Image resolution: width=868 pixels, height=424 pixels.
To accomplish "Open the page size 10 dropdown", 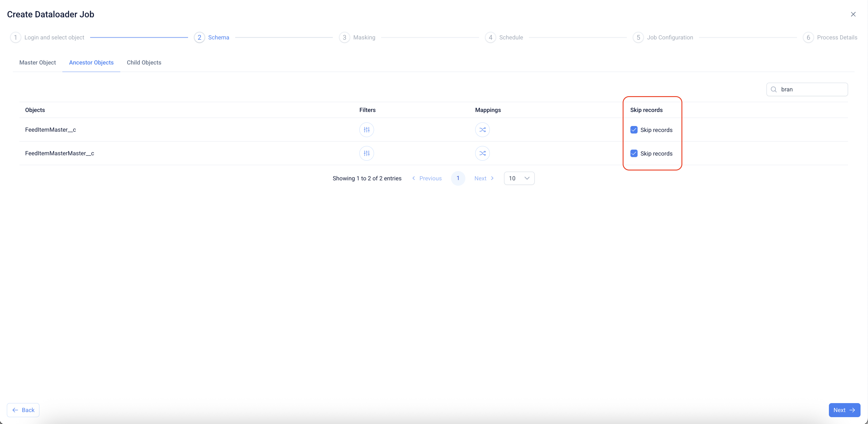I will (519, 178).
